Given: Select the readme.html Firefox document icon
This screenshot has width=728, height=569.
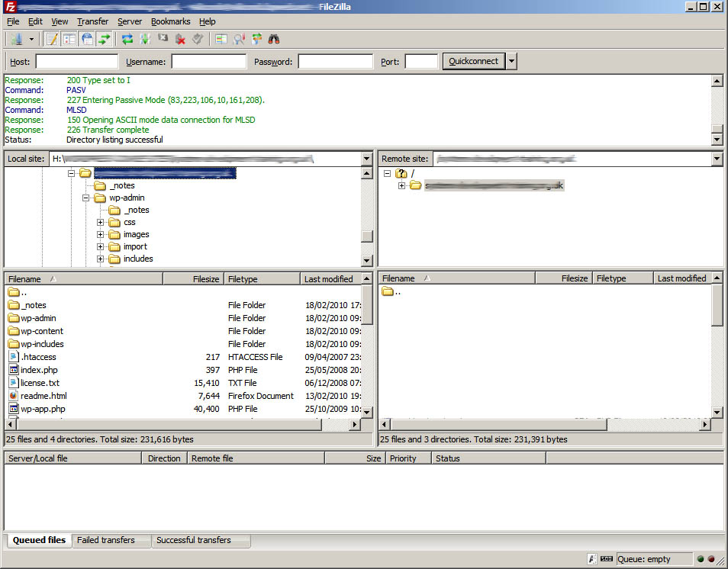Looking at the screenshot, I should tap(14, 396).
